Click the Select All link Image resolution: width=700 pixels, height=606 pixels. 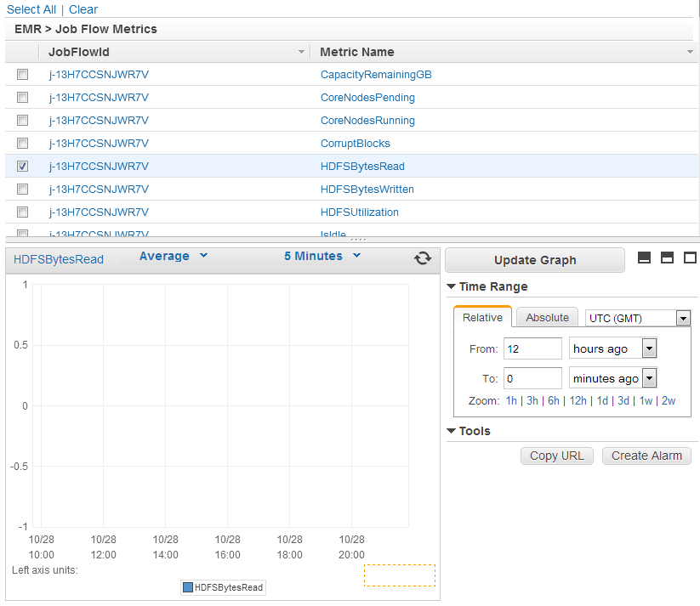point(31,9)
